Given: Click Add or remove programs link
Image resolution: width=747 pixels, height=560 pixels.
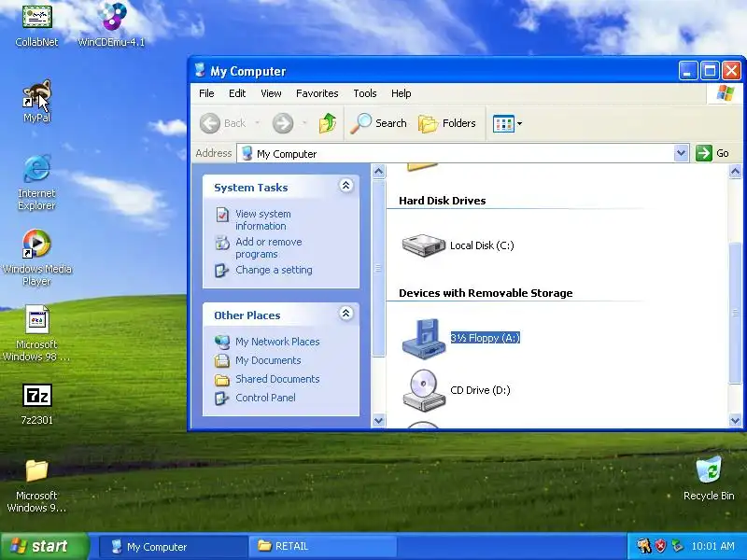Looking at the screenshot, I should [x=269, y=247].
